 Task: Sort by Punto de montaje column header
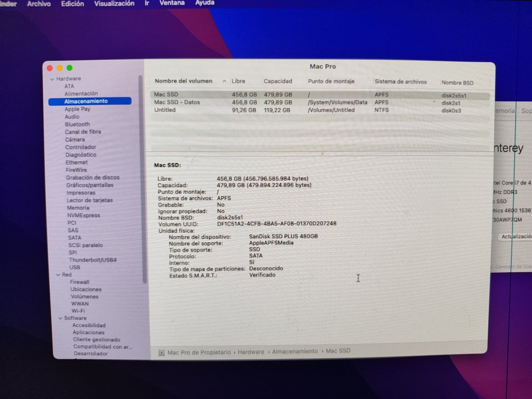click(331, 81)
